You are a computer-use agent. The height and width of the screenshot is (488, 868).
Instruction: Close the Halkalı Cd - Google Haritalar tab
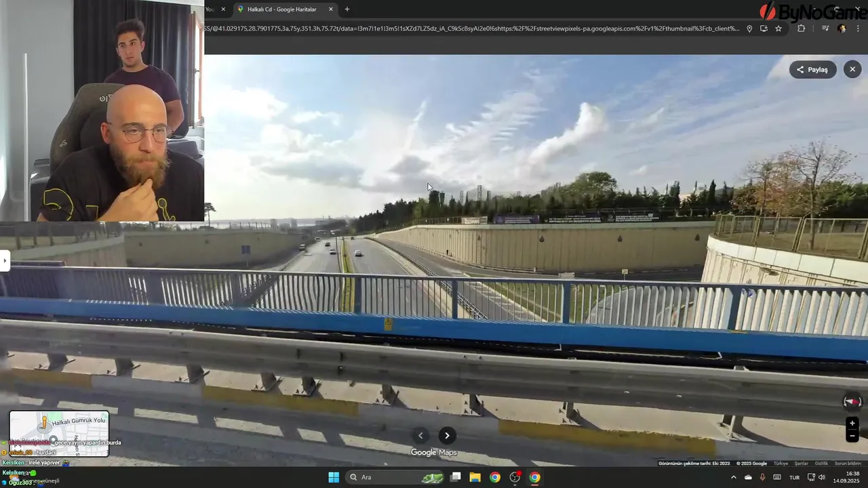click(x=331, y=9)
